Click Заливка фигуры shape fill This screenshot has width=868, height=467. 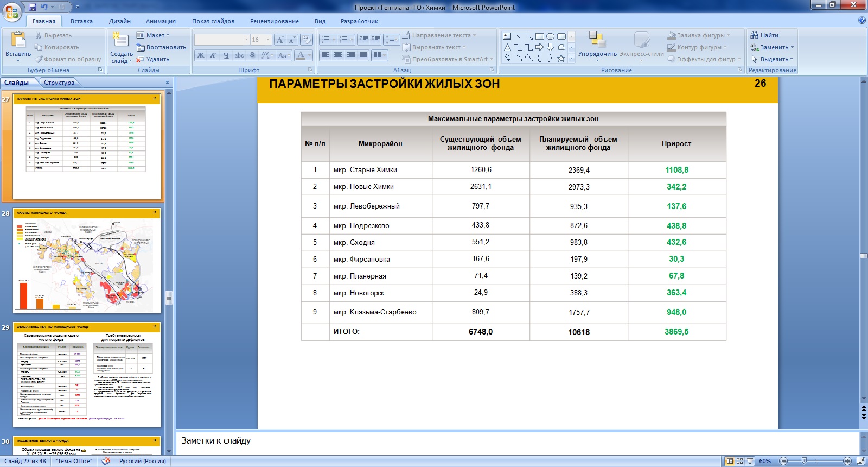(699, 35)
